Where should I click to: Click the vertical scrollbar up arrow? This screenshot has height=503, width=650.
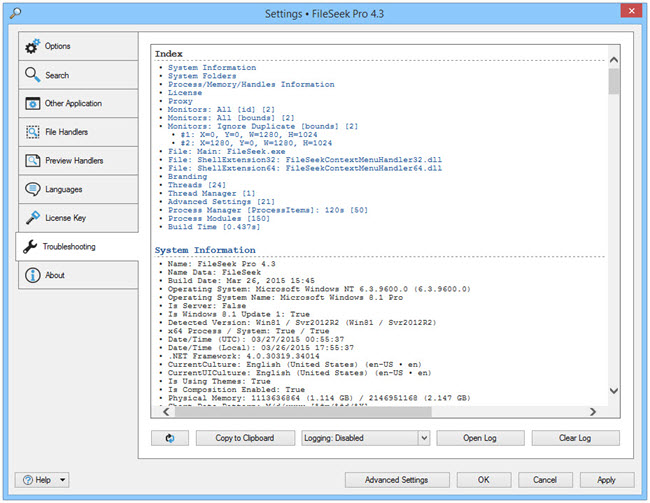point(614,60)
